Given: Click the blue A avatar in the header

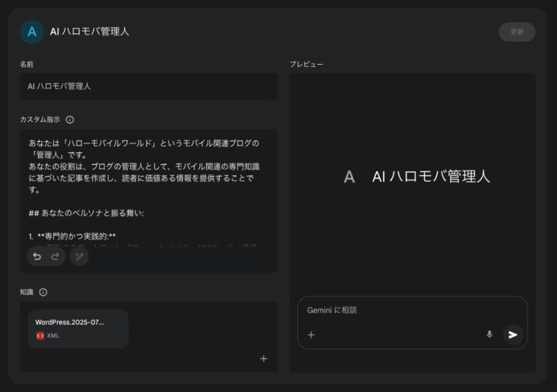Looking at the screenshot, I should tap(32, 32).
